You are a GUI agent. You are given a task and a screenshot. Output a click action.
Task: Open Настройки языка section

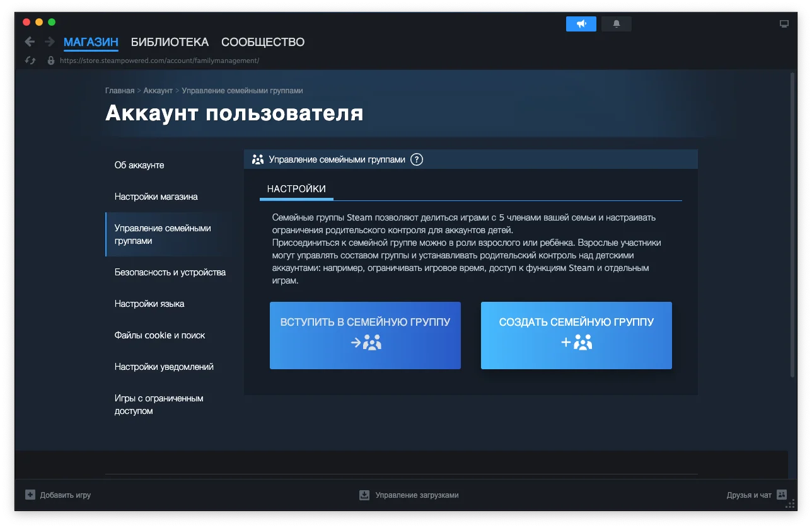coord(149,304)
